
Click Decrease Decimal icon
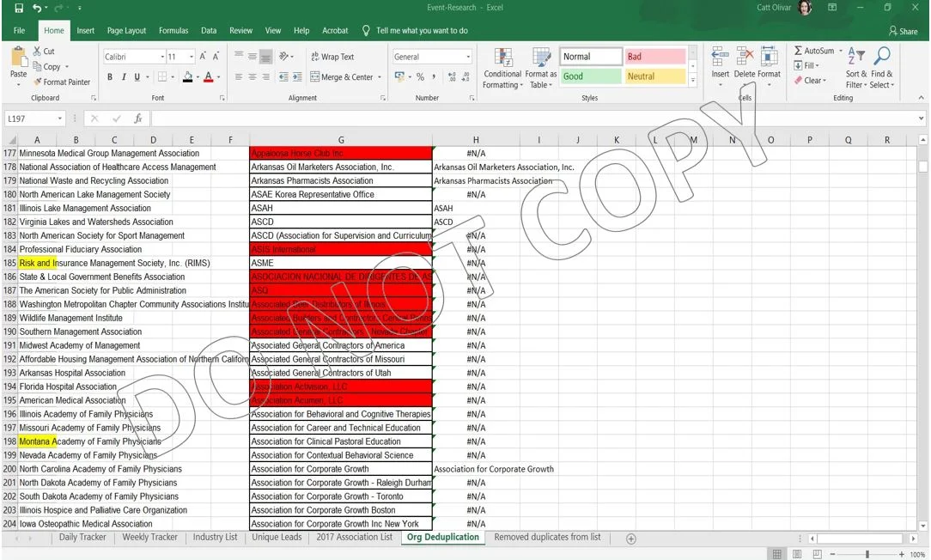click(465, 76)
